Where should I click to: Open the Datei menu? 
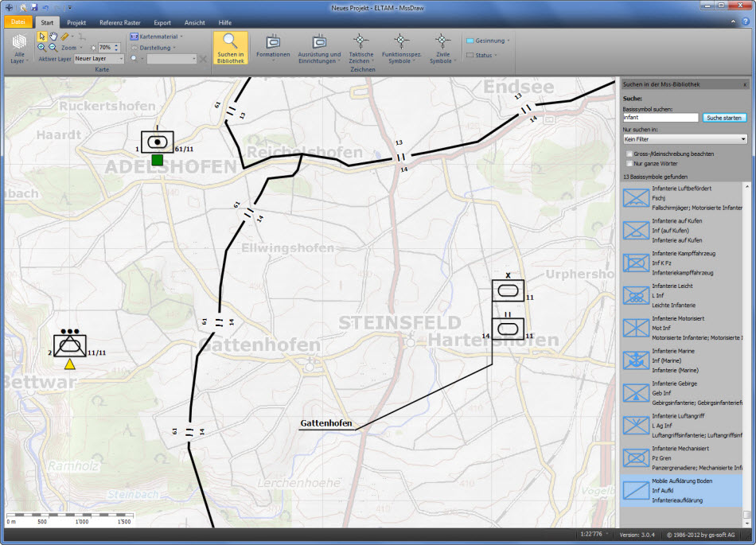point(18,21)
